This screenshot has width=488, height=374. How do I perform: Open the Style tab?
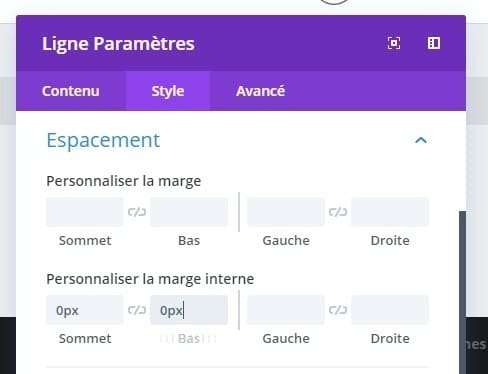click(168, 91)
